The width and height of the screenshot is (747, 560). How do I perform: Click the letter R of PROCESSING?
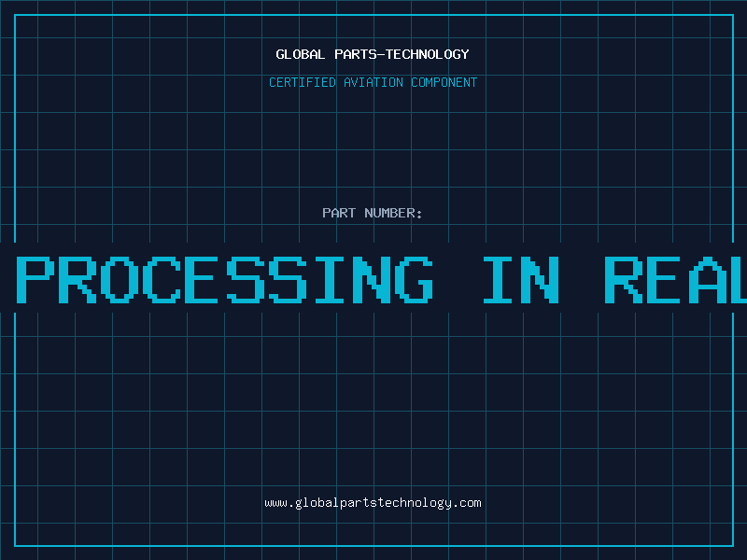click(78, 279)
